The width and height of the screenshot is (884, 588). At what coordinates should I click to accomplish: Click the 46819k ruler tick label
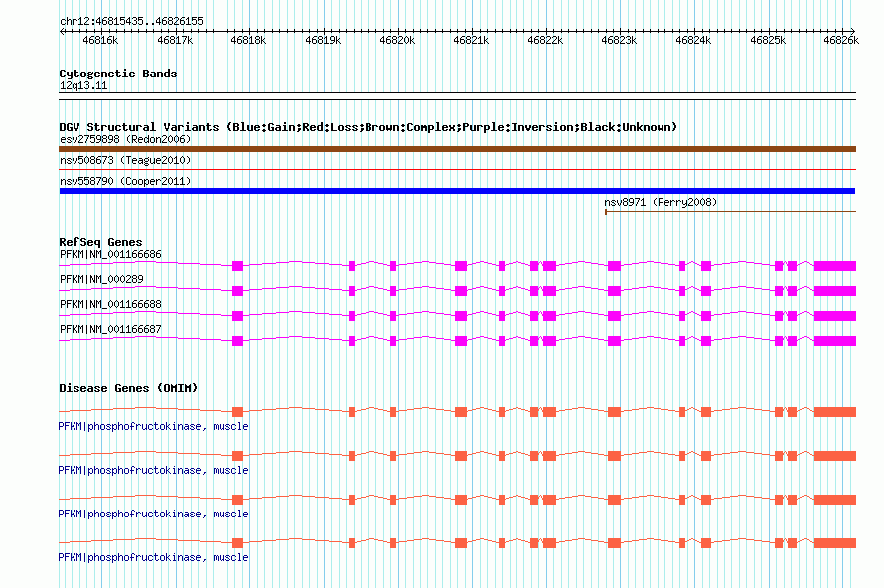pyautogui.click(x=323, y=40)
